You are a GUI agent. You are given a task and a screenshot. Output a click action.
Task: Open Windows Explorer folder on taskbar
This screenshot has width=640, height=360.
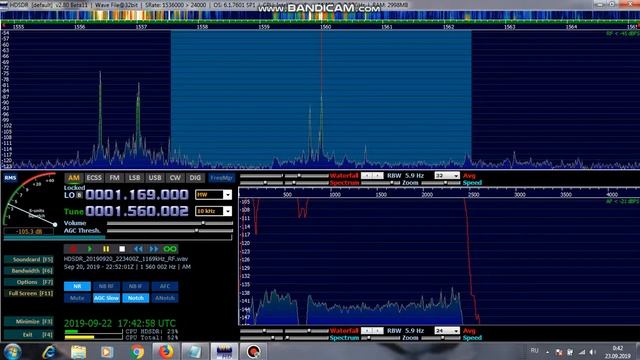pos(78,351)
